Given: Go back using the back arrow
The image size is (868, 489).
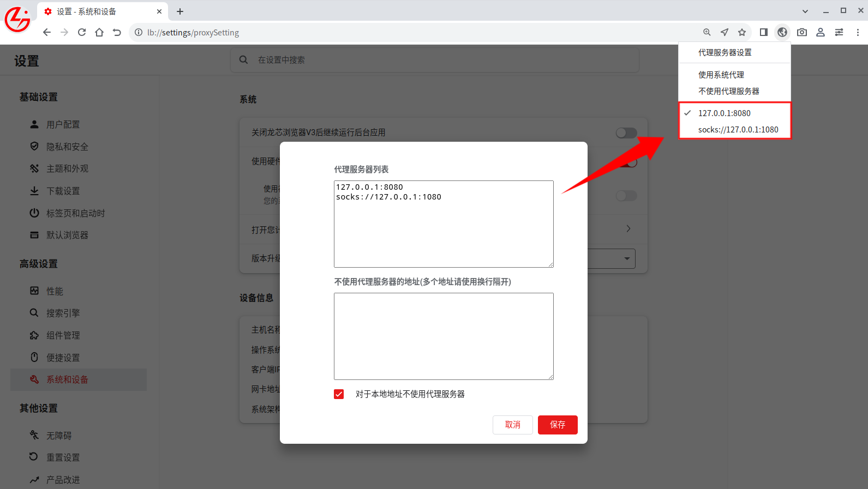Looking at the screenshot, I should (47, 32).
